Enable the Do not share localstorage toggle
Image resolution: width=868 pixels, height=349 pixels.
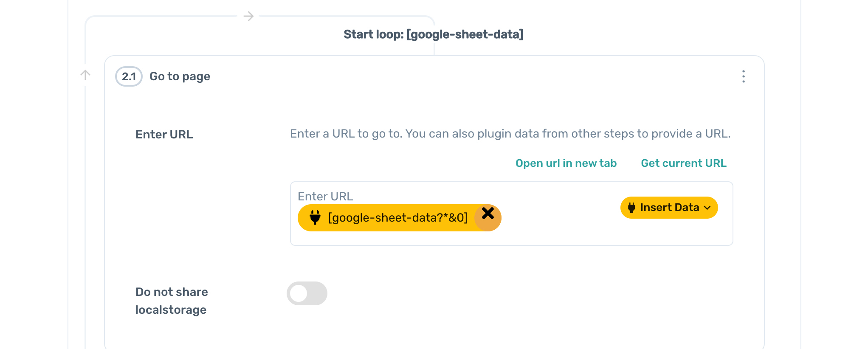coord(307,293)
